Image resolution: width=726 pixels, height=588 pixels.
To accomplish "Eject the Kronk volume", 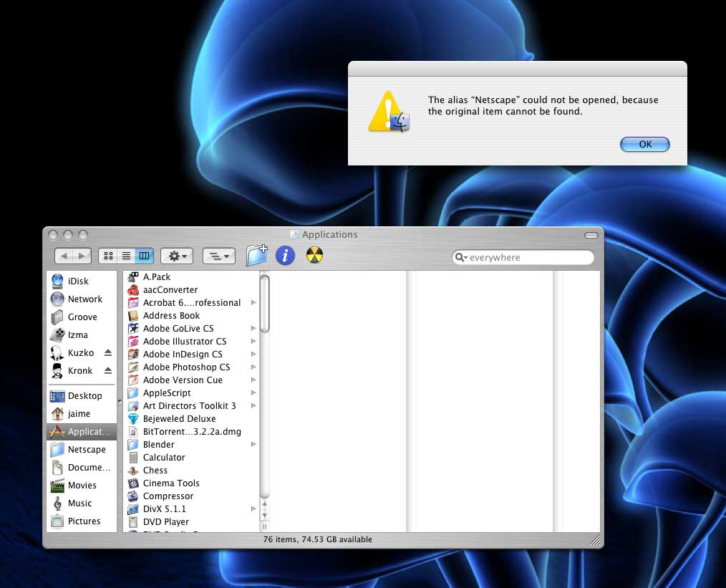I will tap(108, 370).
